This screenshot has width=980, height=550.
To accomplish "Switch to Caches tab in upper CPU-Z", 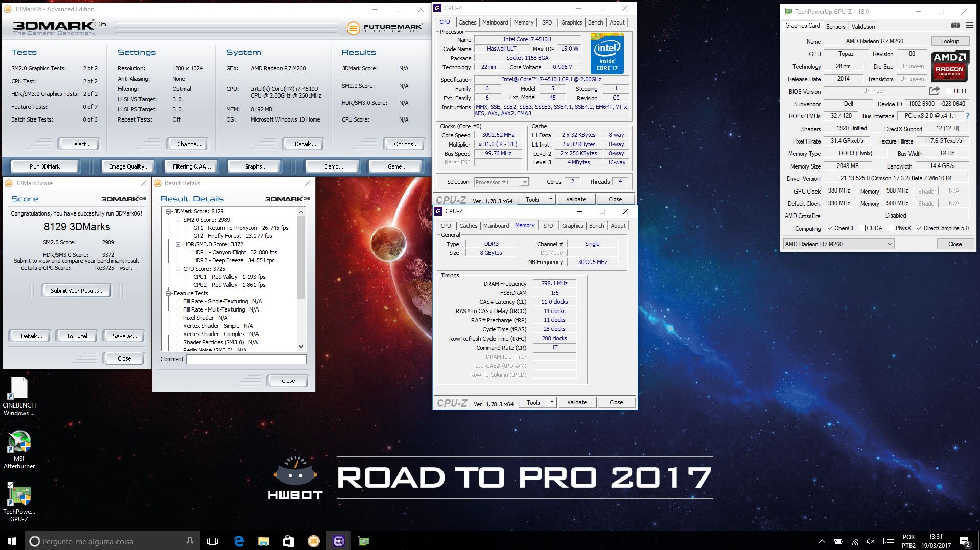I will pos(467,22).
